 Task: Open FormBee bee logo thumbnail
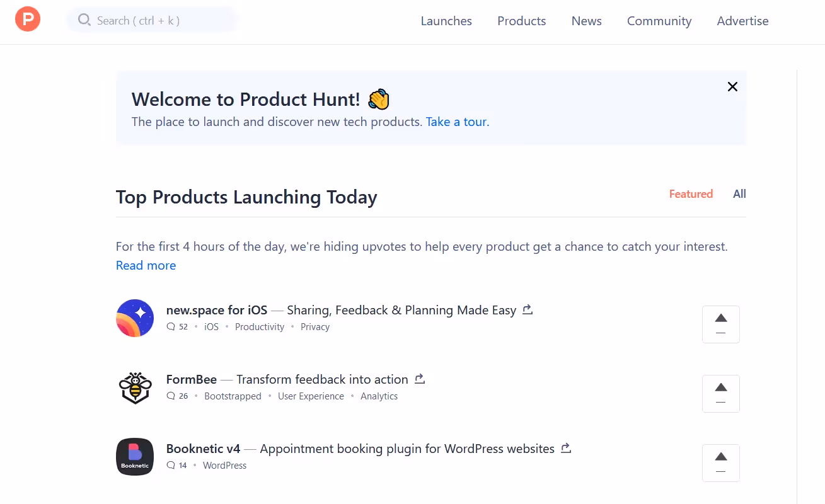pos(135,387)
